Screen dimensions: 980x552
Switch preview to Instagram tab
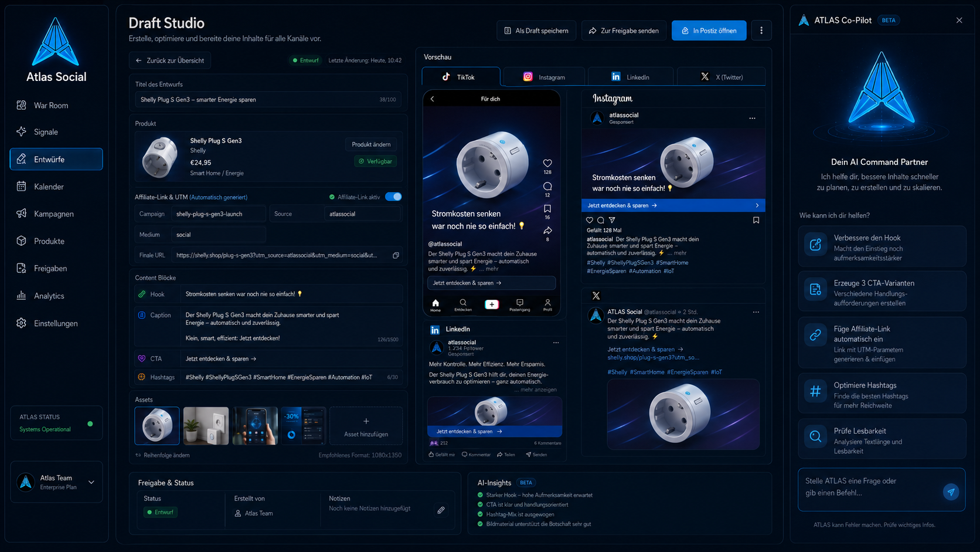tap(545, 77)
